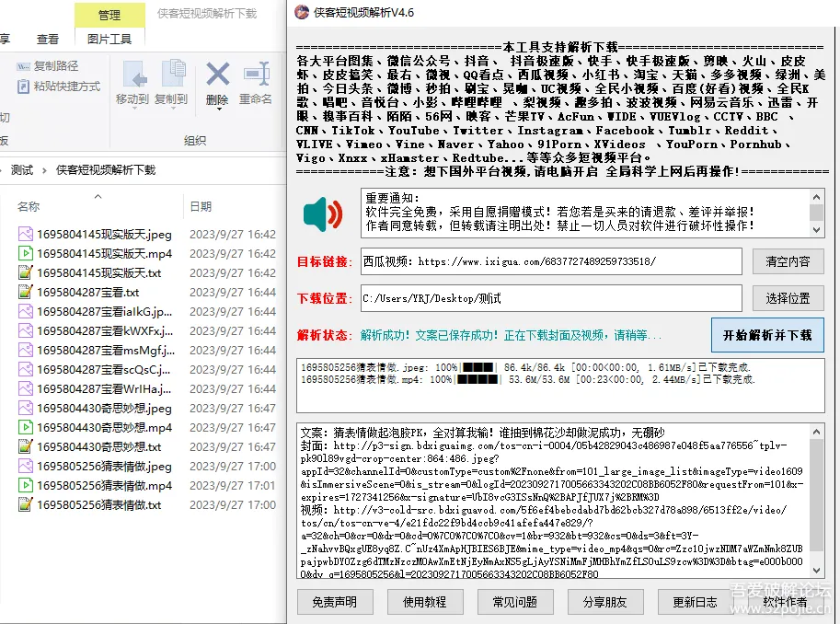Open the 图片工具 (Picture Tools) tab

[x=109, y=40]
